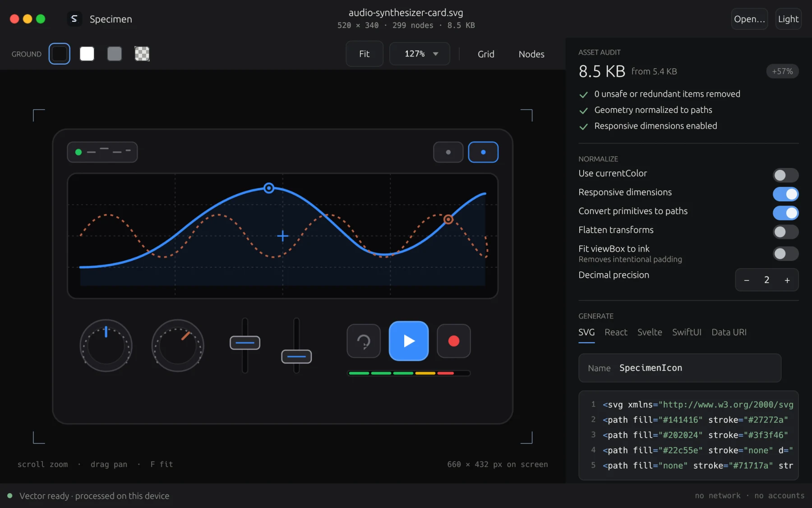Click the 'no network · no accounts' text
Screen dimensions: 812x508
tap(750, 496)
